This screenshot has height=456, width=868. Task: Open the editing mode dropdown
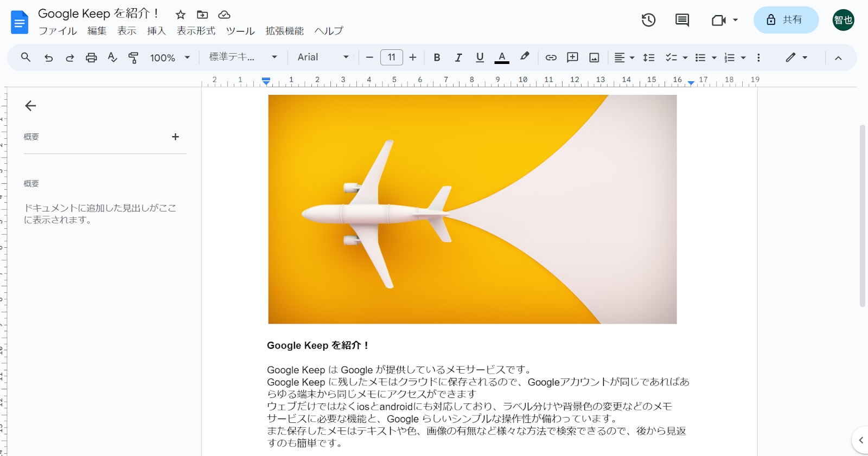(x=796, y=57)
